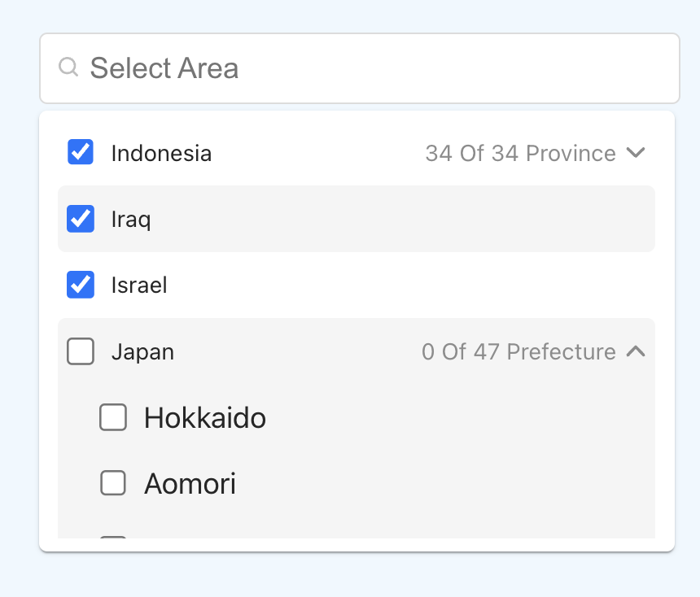The width and height of the screenshot is (700, 597).
Task: Check the Hokkaido checkbox
Action: pyautogui.click(x=113, y=417)
